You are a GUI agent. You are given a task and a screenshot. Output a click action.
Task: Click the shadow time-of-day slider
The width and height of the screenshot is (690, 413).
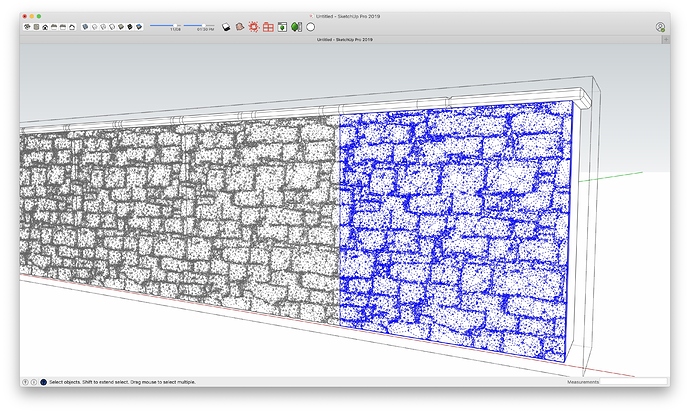pos(199,25)
